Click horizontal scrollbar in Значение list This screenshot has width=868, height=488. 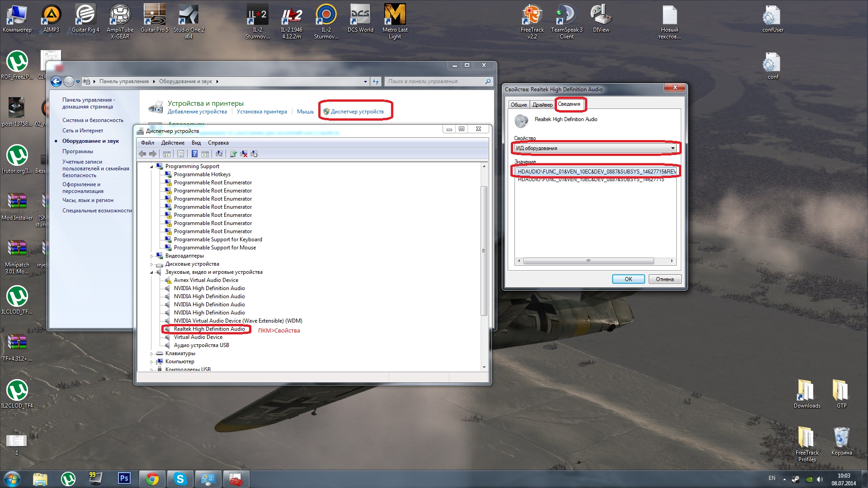point(588,261)
